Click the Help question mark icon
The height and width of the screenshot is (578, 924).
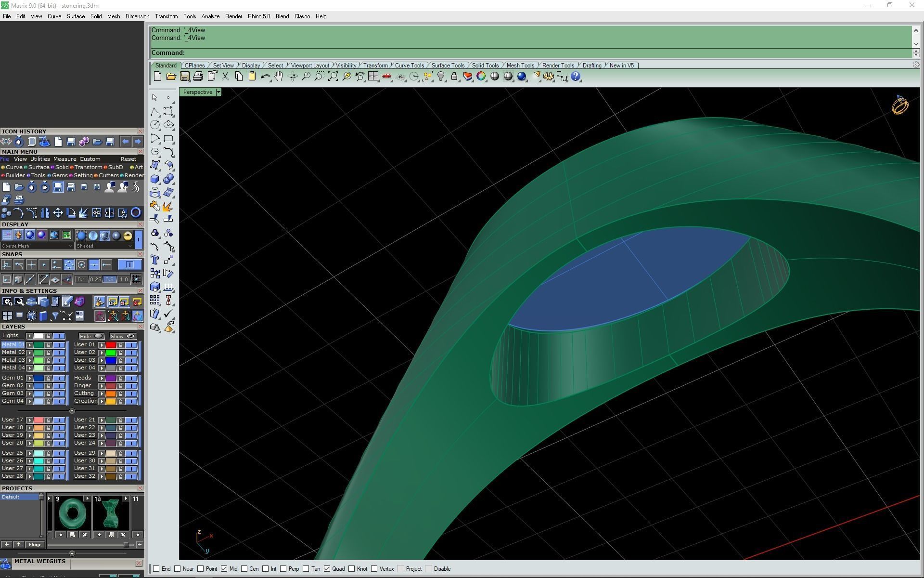[x=576, y=76]
